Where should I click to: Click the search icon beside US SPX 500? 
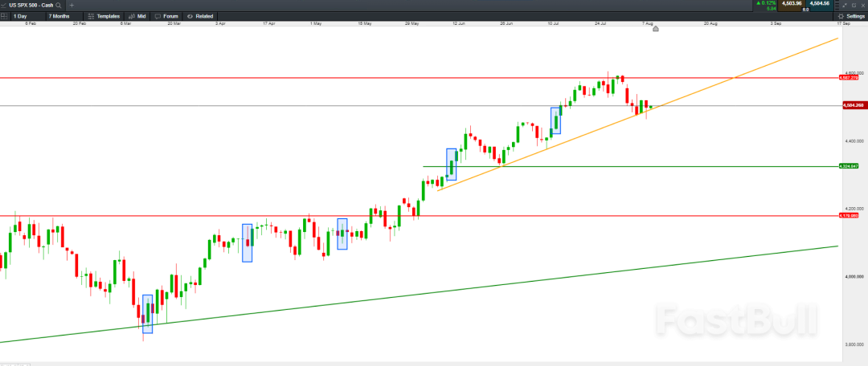pyautogui.click(x=59, y=5)
